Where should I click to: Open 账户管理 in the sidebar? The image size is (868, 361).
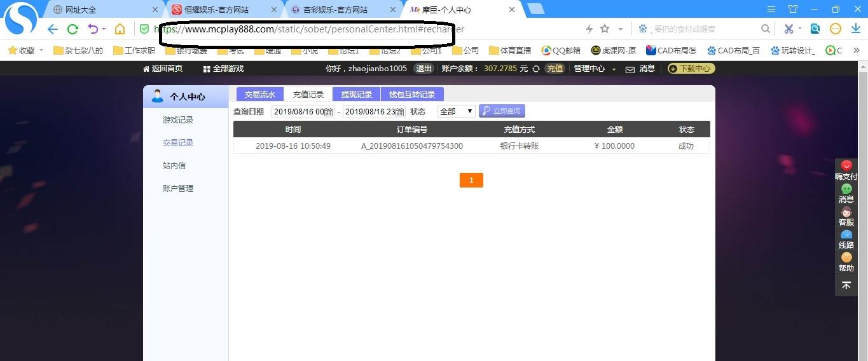tap(178, 189)
